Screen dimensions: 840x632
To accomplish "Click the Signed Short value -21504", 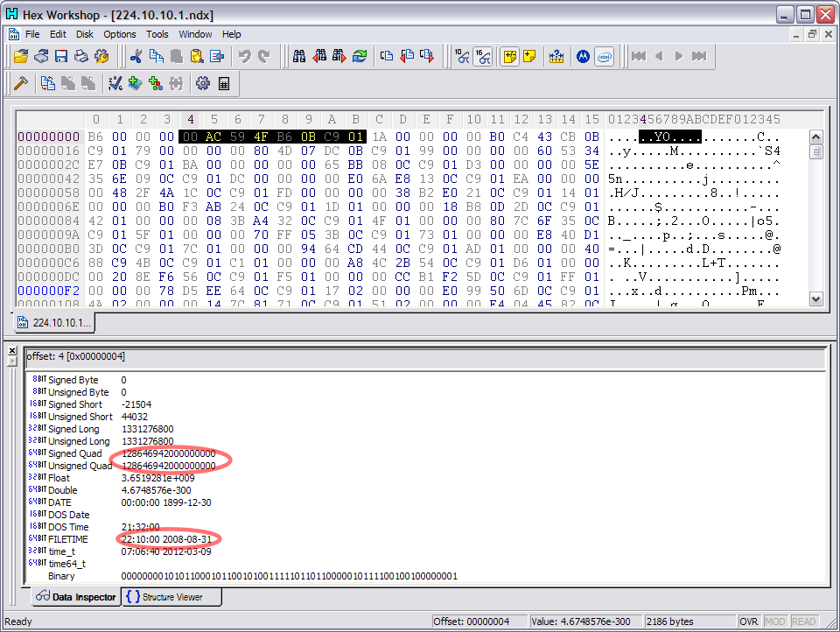I will pyautogui.click(x=136, y=404).
